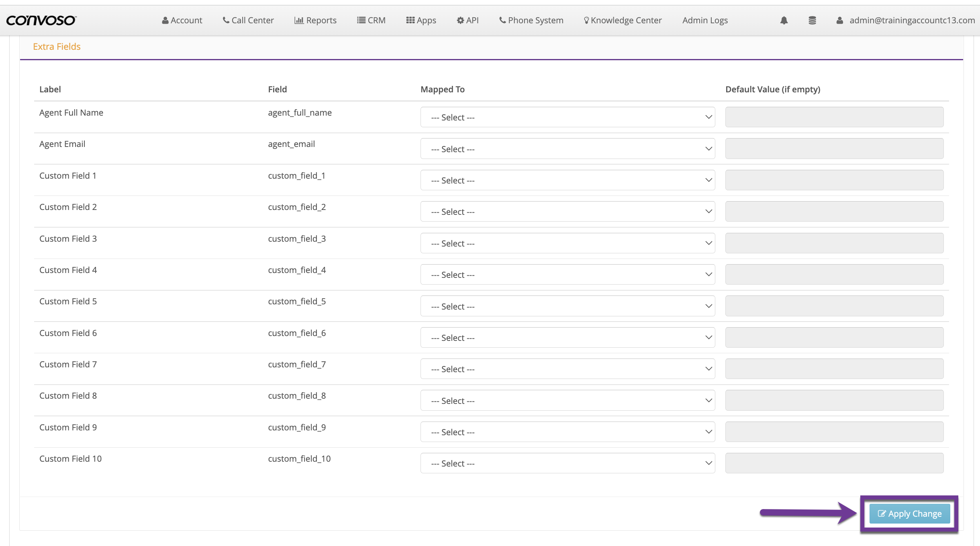Image resolution: width=980 pixels, height=546 pixels.
Task: Open the Phone System menu
Action: pyautogui.click(x=531, y=20)
